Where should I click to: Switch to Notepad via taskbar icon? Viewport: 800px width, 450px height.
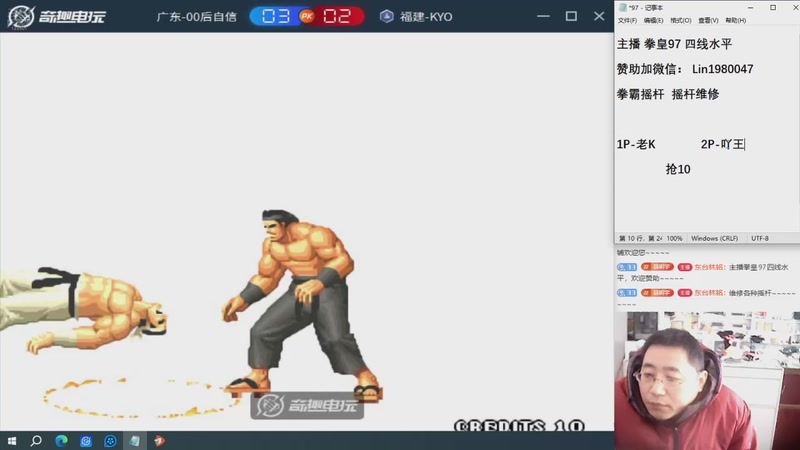tap(135, 441)
